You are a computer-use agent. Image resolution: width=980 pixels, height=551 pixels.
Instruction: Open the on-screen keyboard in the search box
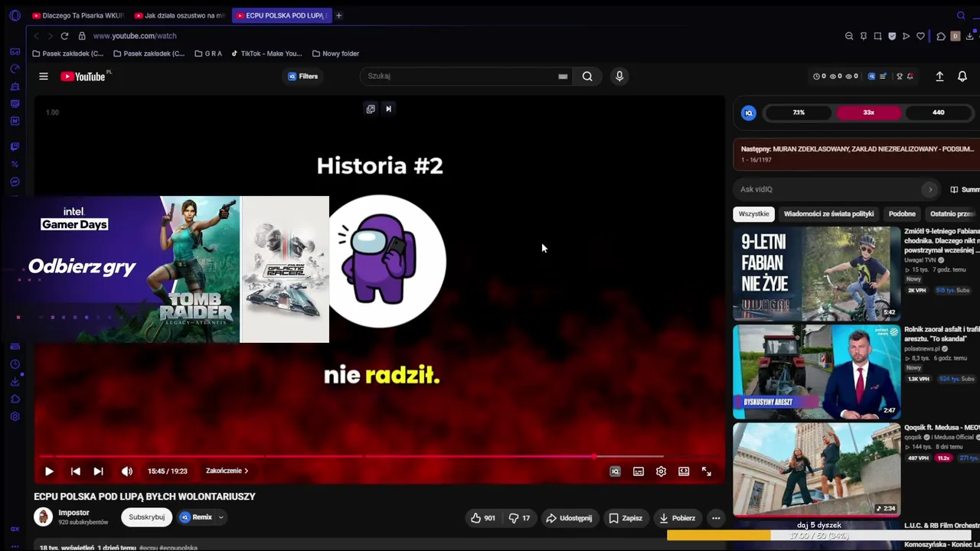coord(563,77)
